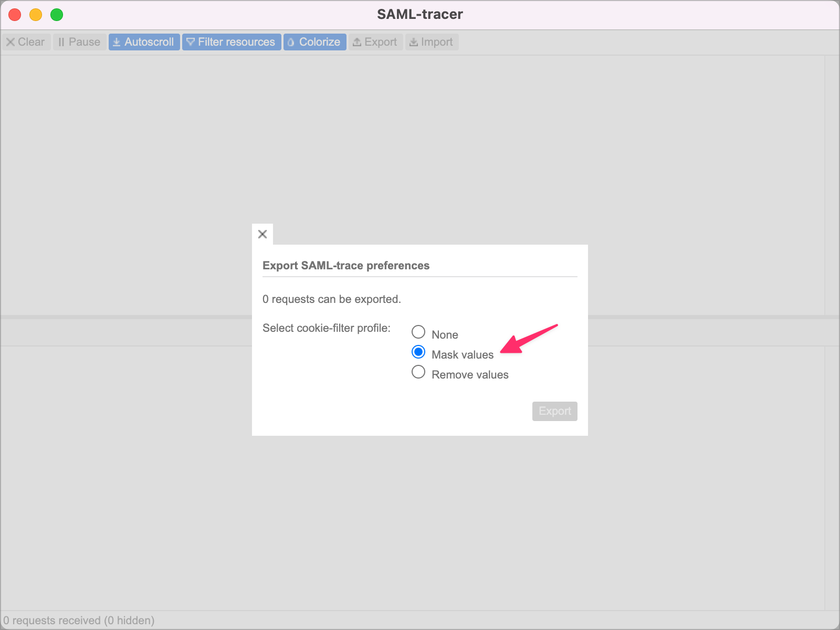
Task: Dismiss the export dialog with the X
Action: click(x=262, y=234)
